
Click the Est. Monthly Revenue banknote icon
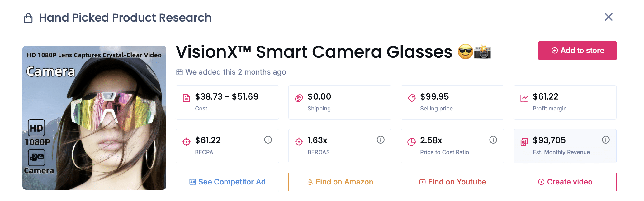(524, 141)
